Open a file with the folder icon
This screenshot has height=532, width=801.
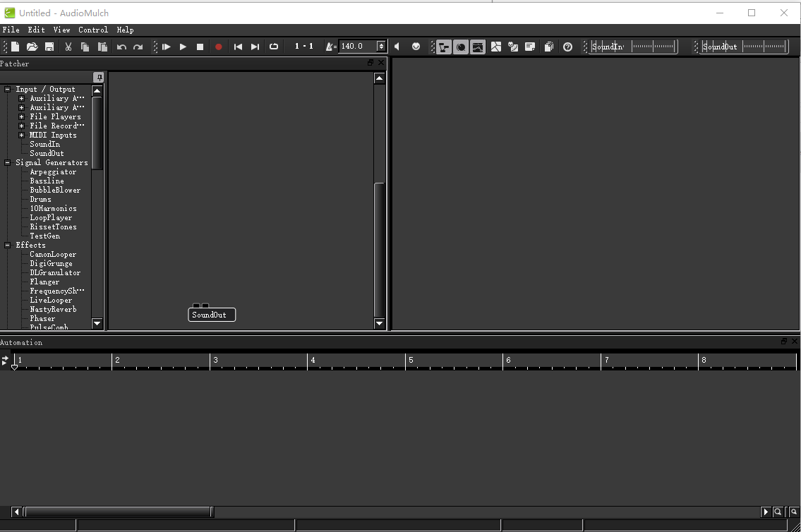click(32, 47)
